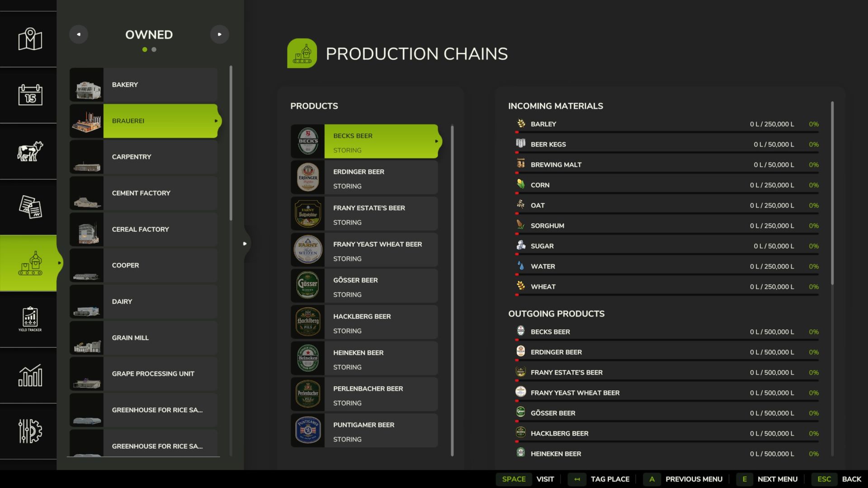Select Grain Mill in the list

144,338
